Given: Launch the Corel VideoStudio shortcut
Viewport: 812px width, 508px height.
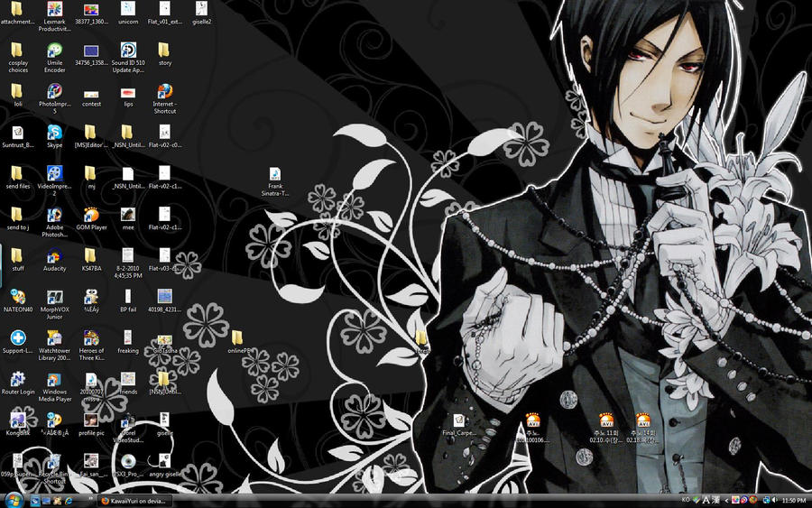Looking at the screenshot, I should (128, 429).
